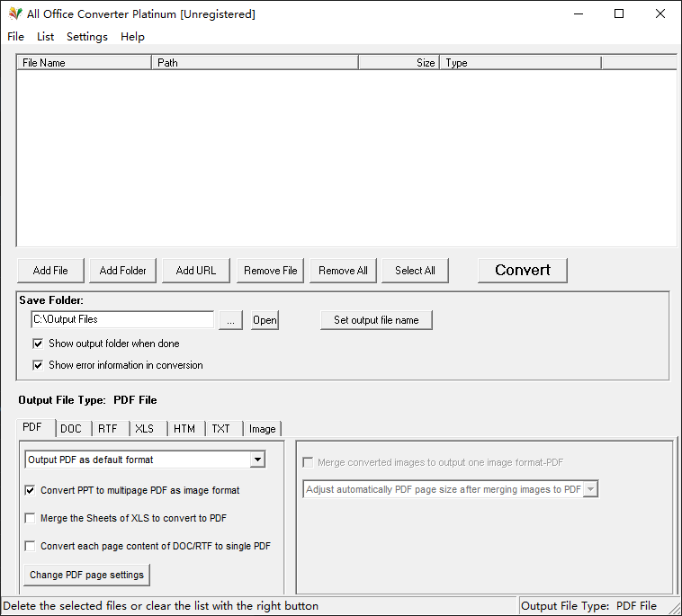Screen dimensions: 682x616
Task: Sort by Size column header
Action: tap(399, 63)
